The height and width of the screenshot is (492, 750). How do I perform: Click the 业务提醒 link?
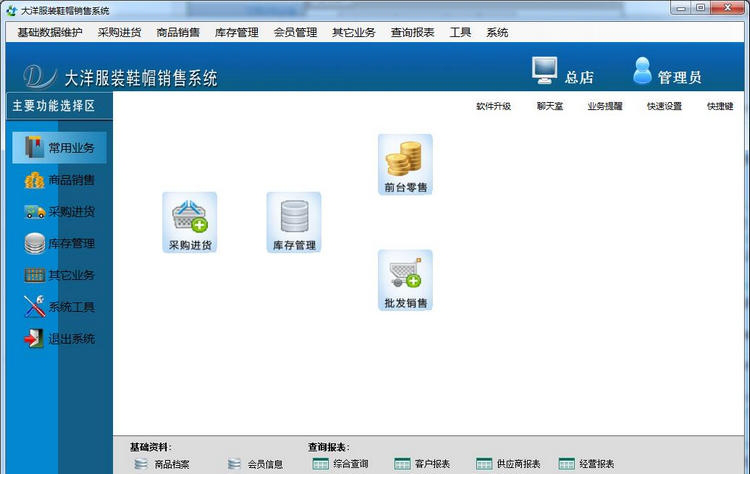click(605, 106)
